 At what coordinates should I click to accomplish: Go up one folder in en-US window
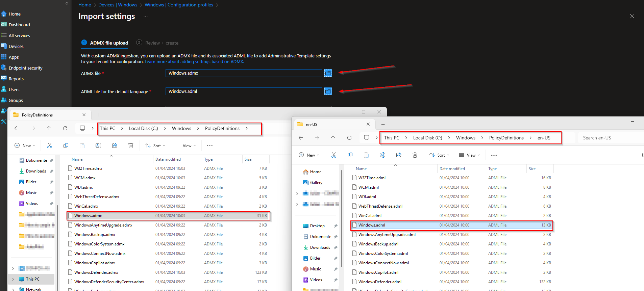coord(333,138)
